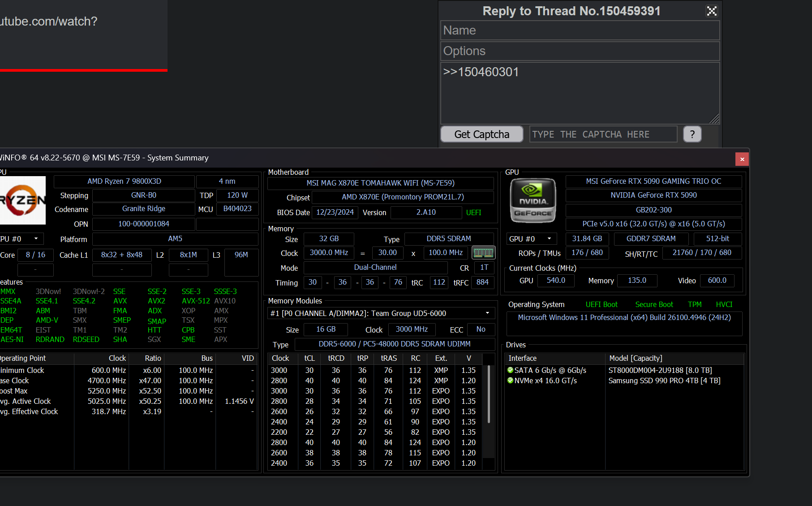Click the tRAS column header
The height and width of the screenshot is (506, 812).
tap(389, 359)
